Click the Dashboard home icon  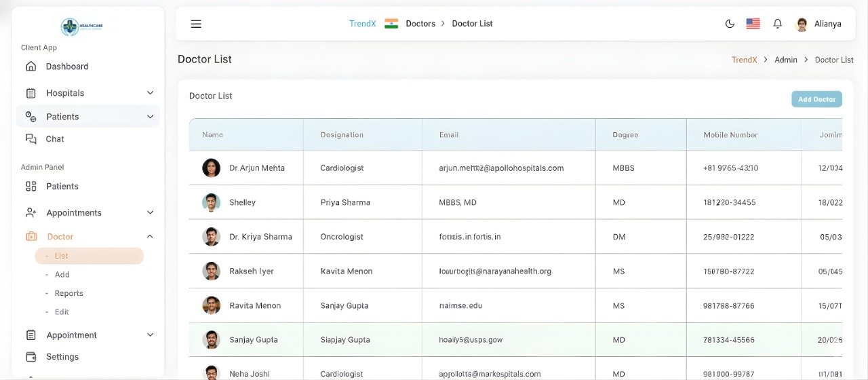point(31,66)
